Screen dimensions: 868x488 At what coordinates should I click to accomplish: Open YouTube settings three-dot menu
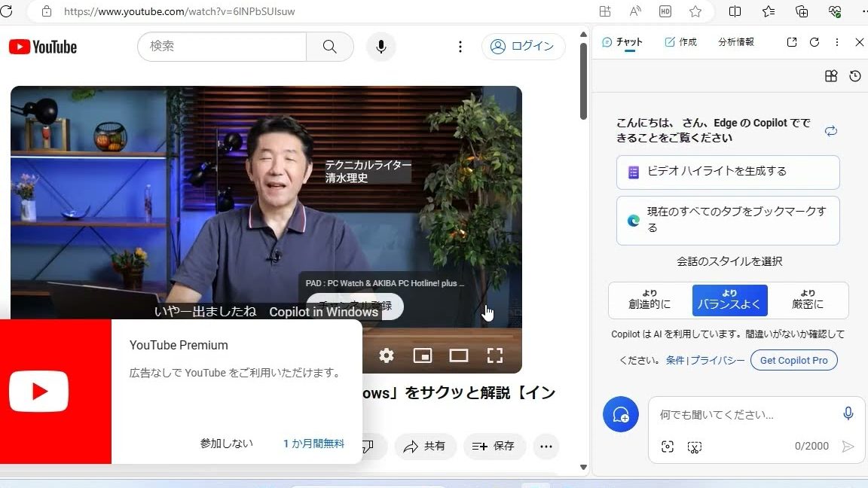point(460,47)
